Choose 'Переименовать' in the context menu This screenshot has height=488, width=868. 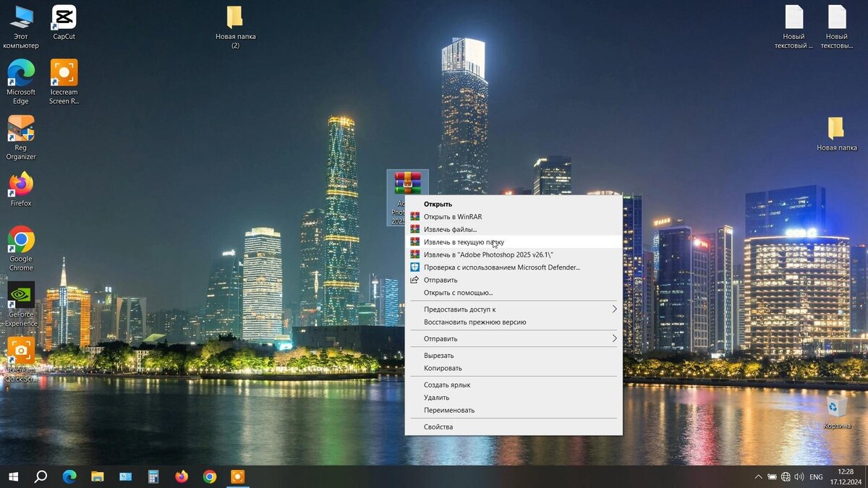[x=514, y=410]
